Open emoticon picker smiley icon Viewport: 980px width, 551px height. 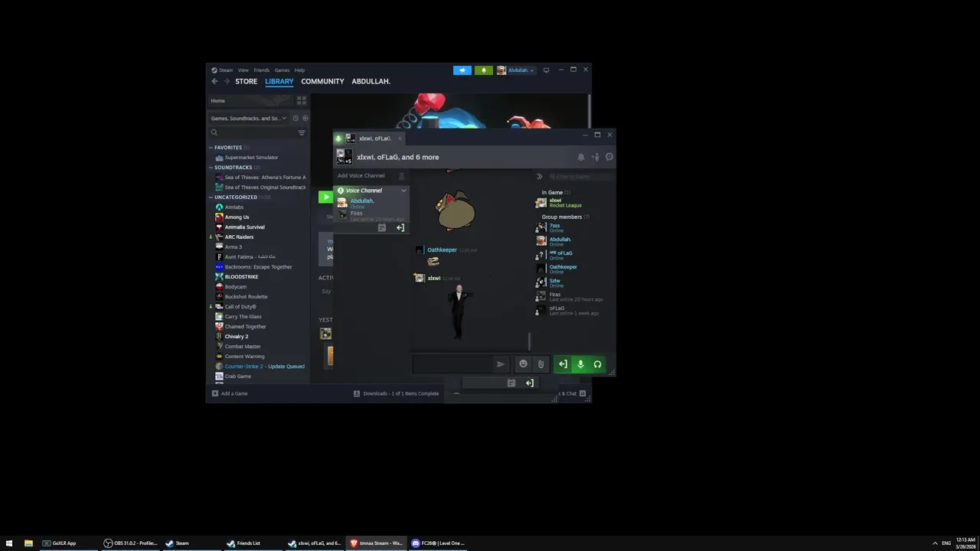coord(524,364)
